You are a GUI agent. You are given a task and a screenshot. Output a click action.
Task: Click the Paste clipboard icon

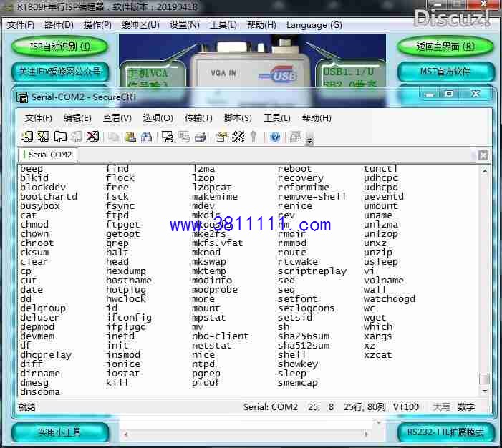click(130, 137)
